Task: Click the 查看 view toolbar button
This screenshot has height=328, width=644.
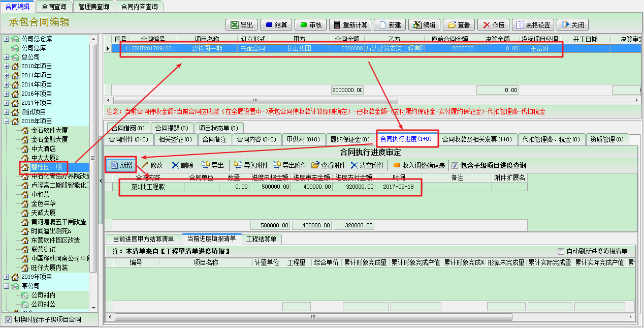Action: click(459, 25)
